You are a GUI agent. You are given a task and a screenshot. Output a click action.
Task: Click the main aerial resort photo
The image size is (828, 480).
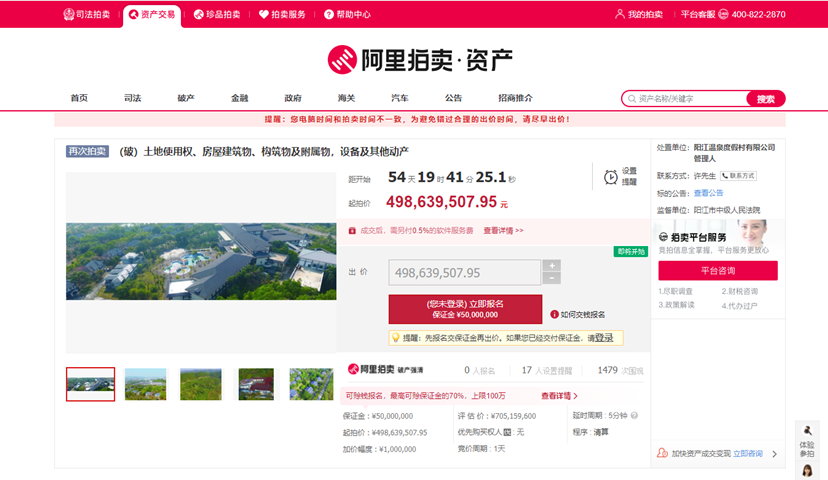(x=201, y=261)
